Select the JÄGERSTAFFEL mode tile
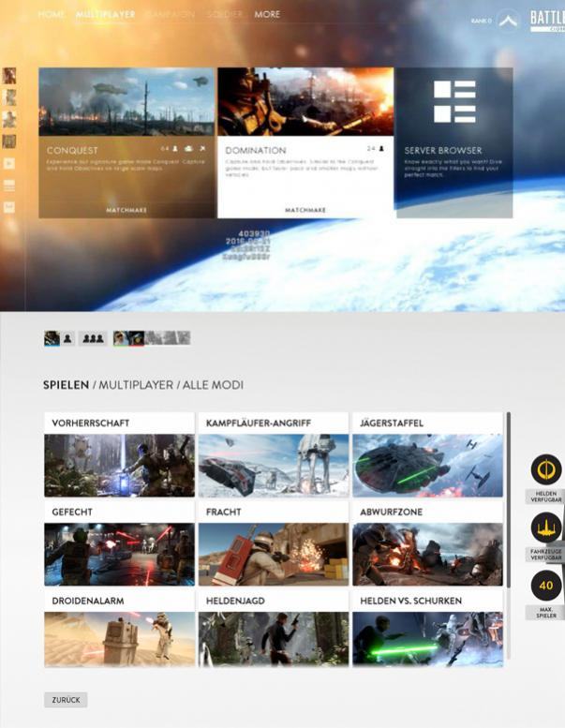Image resolution: width=565 pixels, height=728 pixels. [427, 454]
